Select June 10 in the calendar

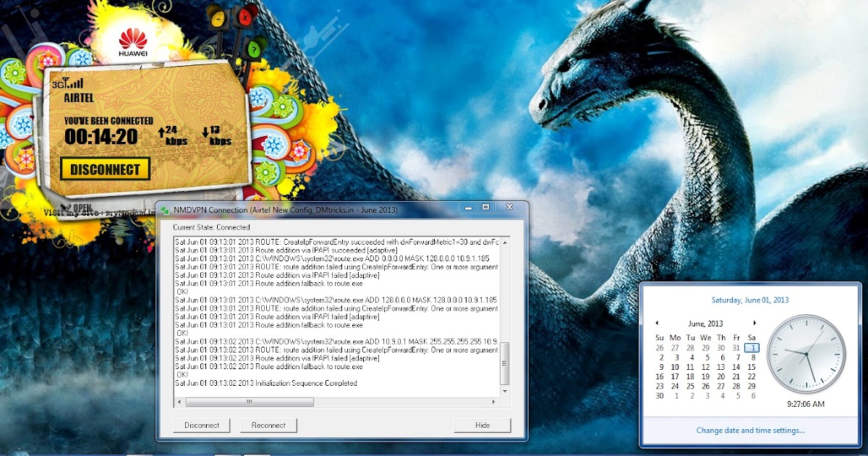coord(675,367)
